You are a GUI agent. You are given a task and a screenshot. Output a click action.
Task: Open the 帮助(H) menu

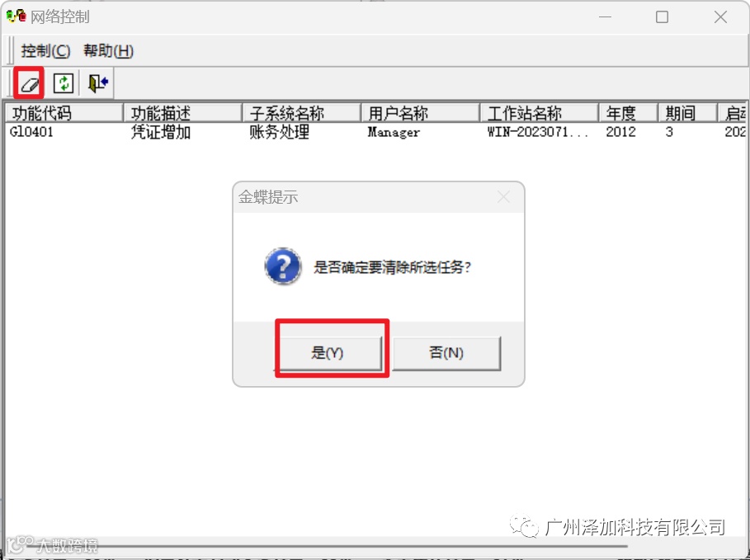pos(108,50)
